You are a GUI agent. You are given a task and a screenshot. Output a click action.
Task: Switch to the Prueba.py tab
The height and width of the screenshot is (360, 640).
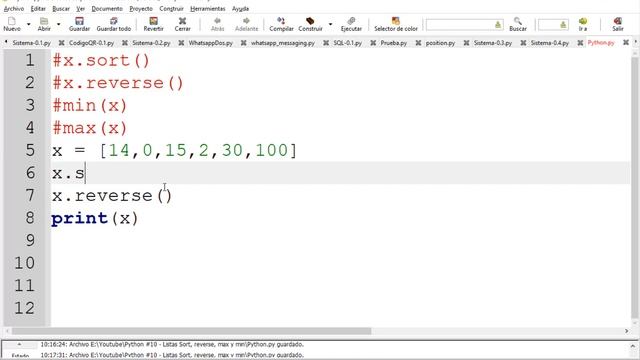click(x=393, y=43)
